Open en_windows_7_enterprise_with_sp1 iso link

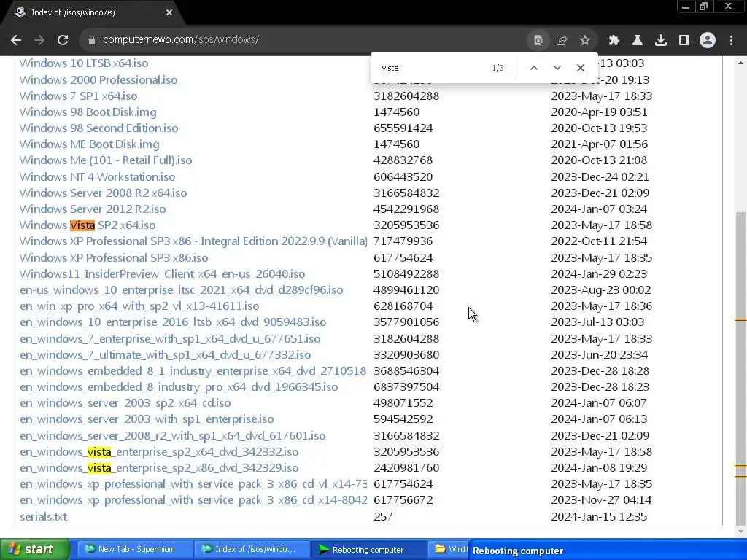[170, 339]
